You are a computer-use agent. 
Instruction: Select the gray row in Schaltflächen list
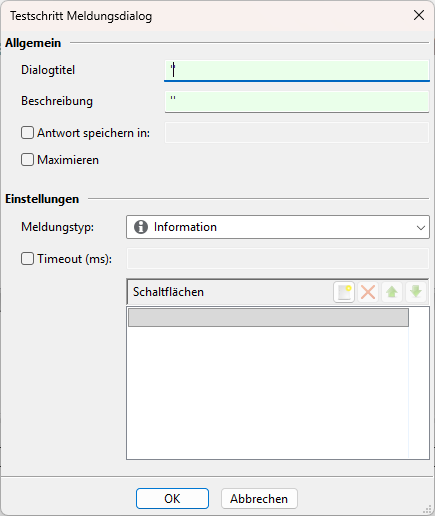[x=268, y=317]
